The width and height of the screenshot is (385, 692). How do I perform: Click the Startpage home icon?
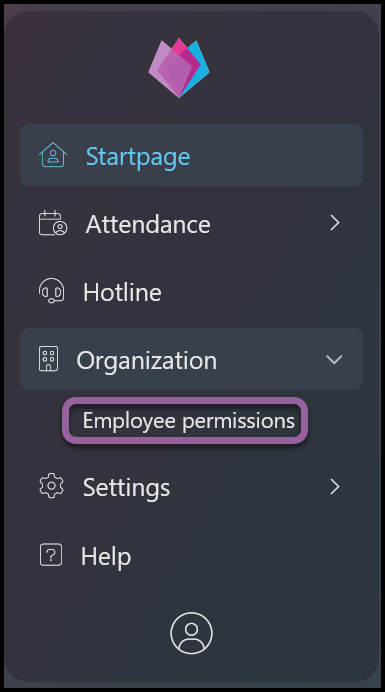(x=53, y=155)
